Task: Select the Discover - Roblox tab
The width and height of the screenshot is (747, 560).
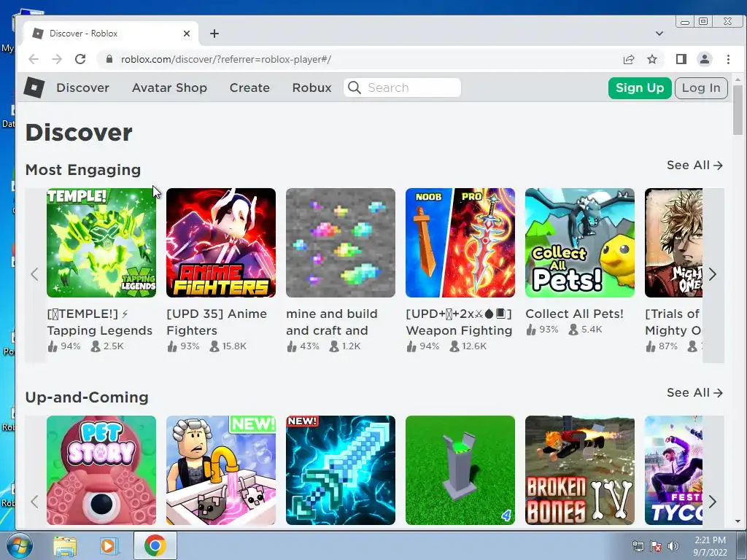Action: (111, 34)
